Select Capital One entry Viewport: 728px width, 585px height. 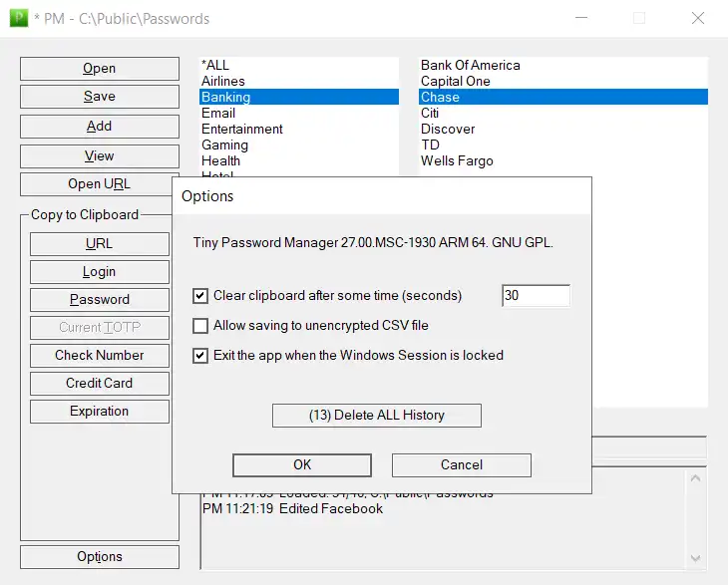pos(563,81)
